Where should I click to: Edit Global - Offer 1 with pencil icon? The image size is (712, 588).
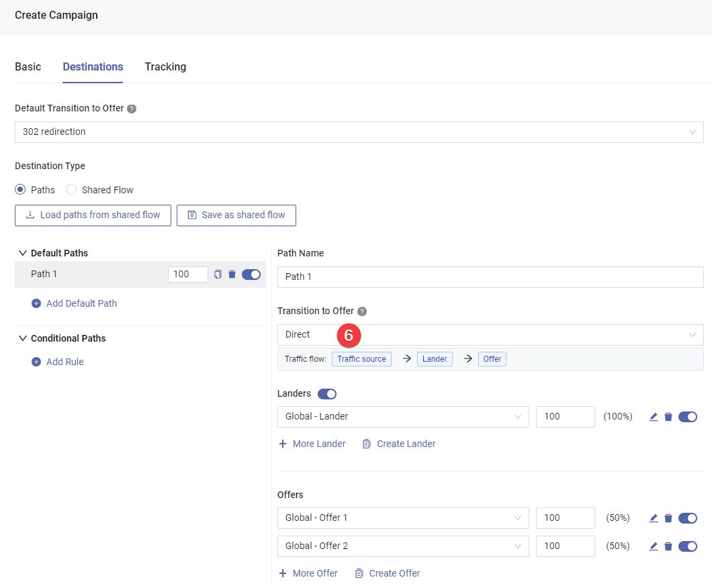tap(654, 518)
